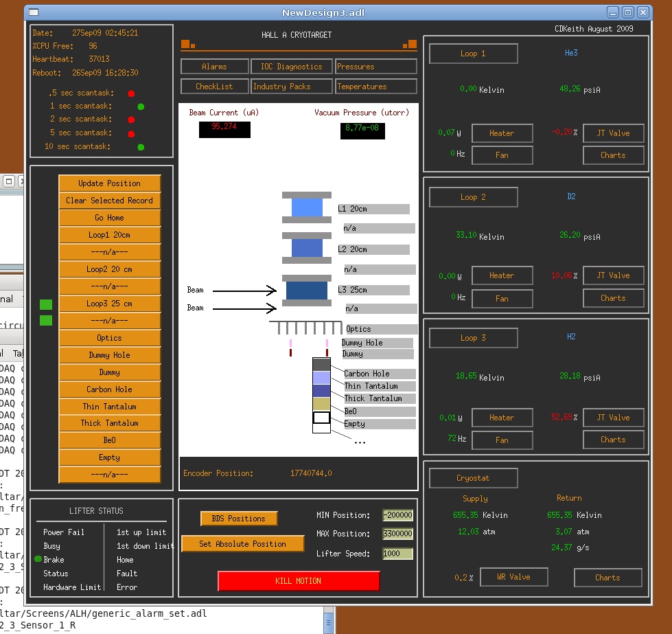672x634 pixels.
Task: Click the Alarms button
Action: [215, 67]
